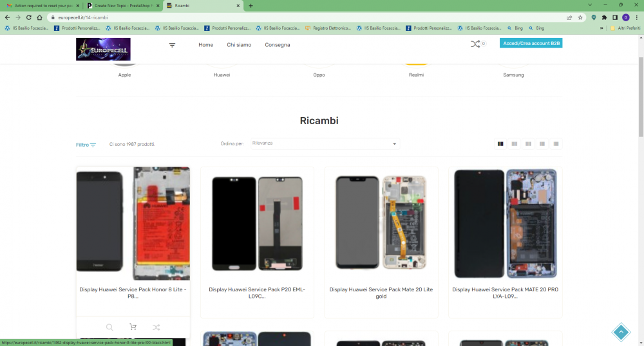Open the extensions puzzle icon
The width and height of the screenshot is (644, 346).
(604, 17)
